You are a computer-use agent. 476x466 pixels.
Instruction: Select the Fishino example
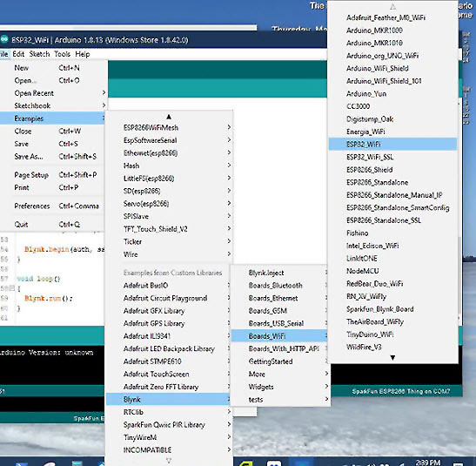[x=392, y=233]
